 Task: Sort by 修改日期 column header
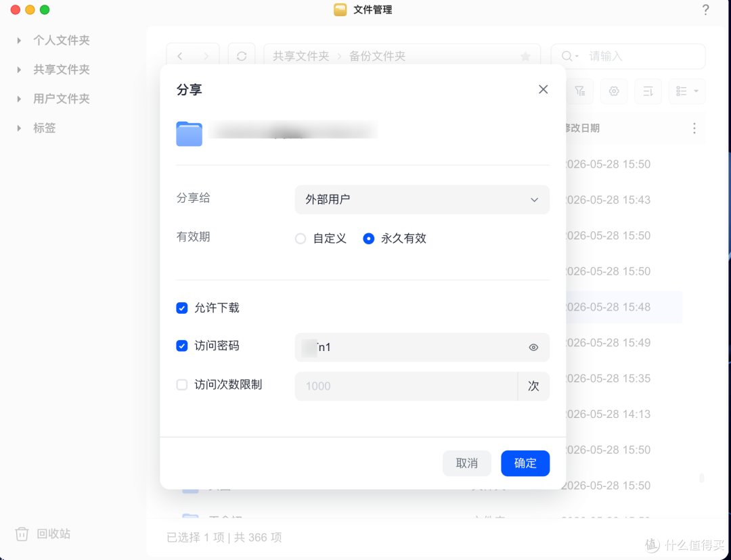[581, 128]
